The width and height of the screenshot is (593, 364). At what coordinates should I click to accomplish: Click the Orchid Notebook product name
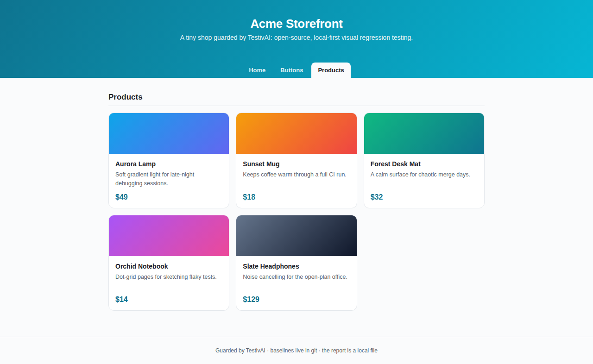142,266
